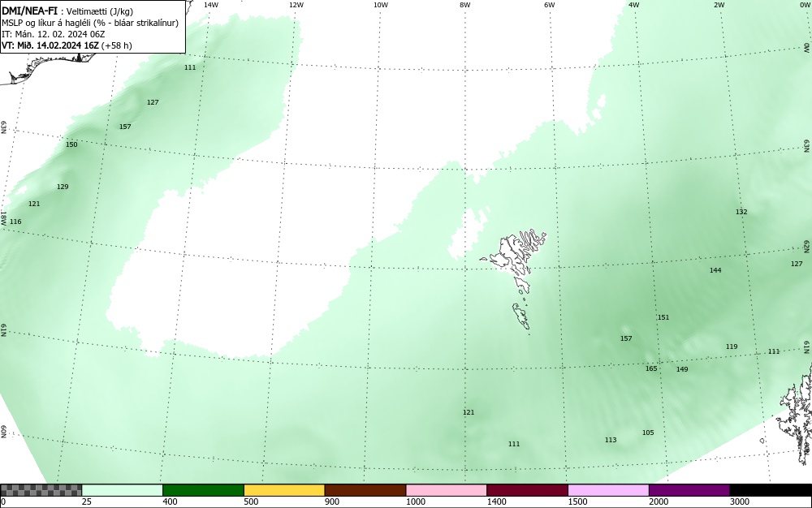
Task: Click the 60N latitude label
Action: point(4,432)
